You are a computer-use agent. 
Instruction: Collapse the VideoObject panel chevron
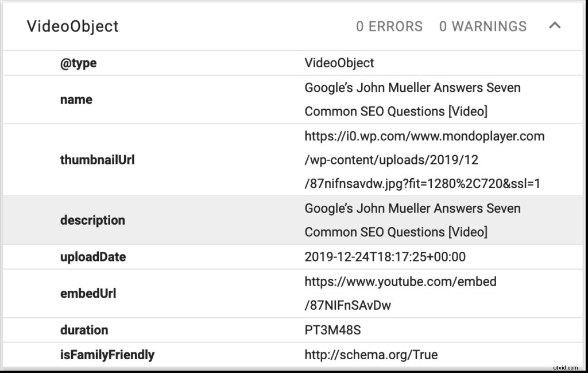[555, 26]
